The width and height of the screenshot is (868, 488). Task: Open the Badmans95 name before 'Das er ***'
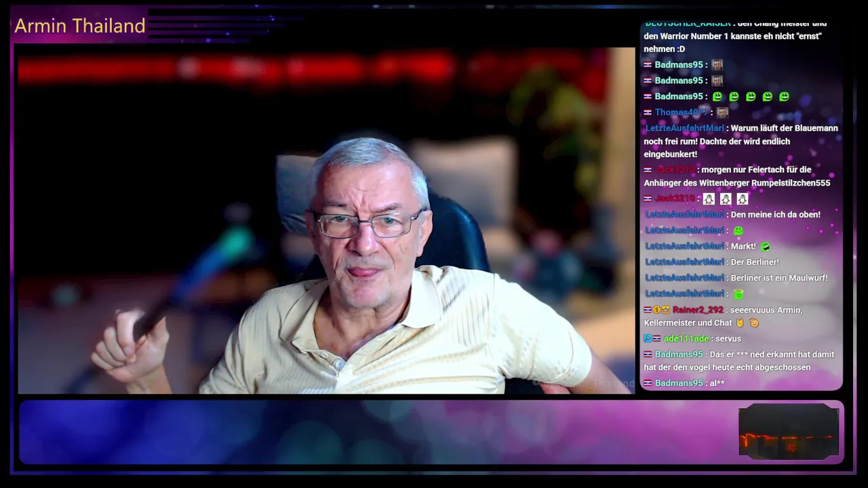679,354
